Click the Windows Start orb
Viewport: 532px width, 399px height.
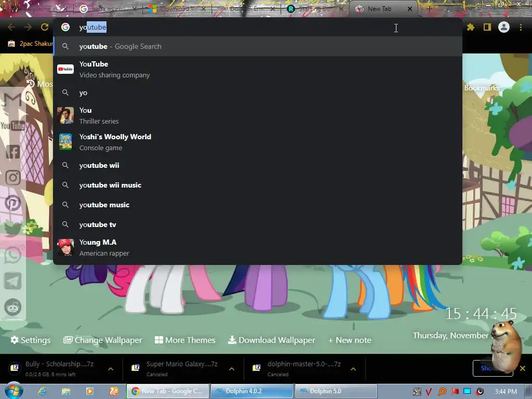click(x=14, y=391)
